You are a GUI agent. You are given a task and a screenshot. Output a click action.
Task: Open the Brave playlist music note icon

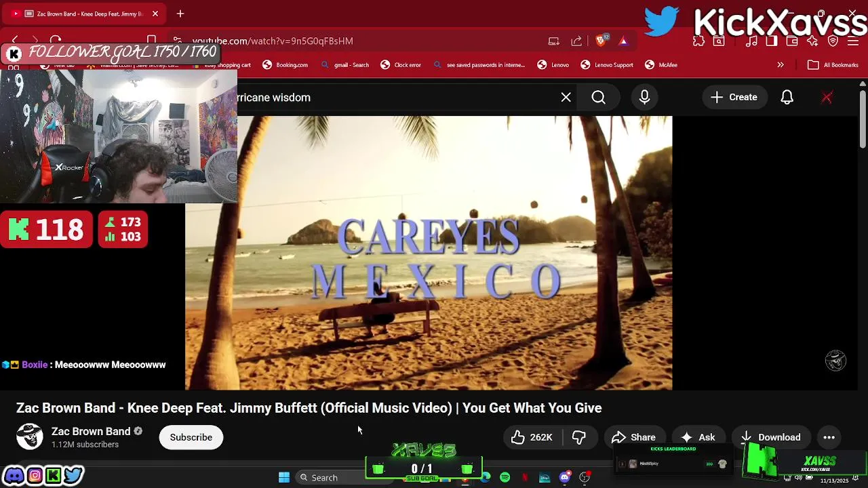point(751,41)
